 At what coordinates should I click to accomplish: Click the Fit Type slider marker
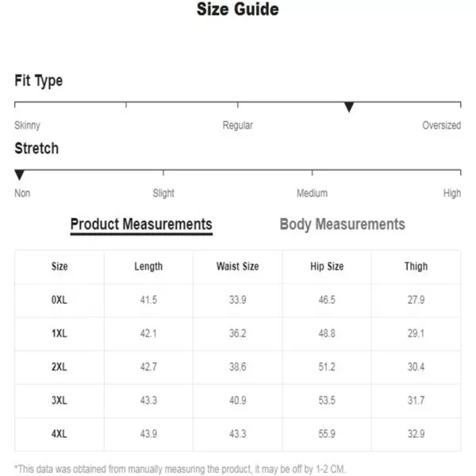tap(349, 107)
